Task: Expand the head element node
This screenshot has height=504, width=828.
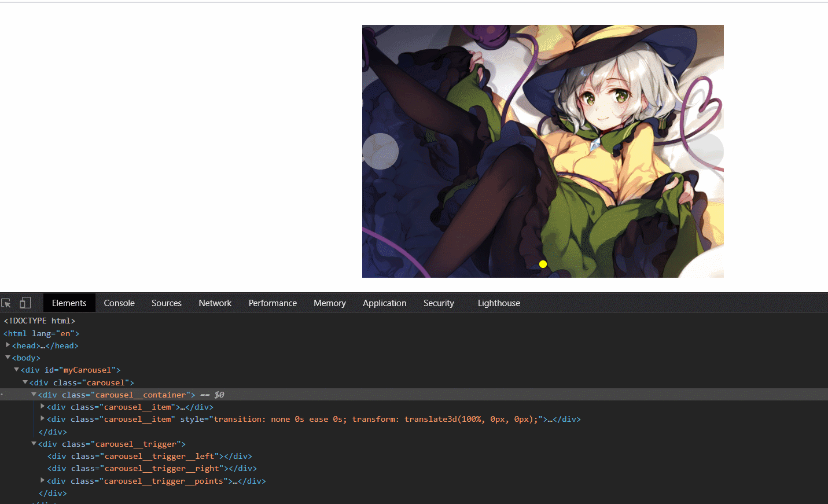Action: point(8,345)
